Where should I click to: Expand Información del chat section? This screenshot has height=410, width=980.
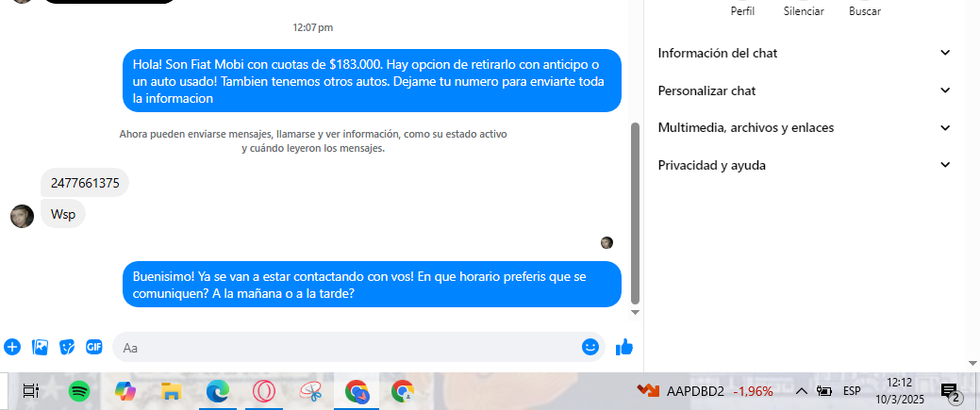pos(804,53)
